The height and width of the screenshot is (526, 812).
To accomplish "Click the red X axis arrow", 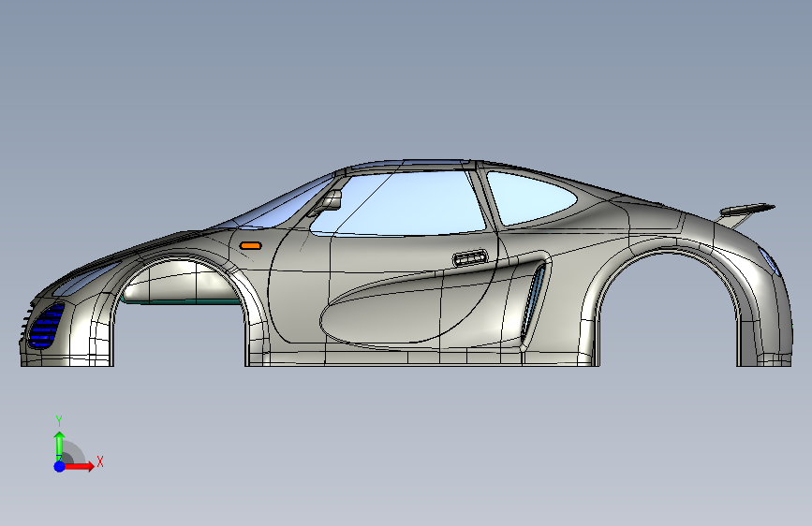I will (x=80, y=466).
